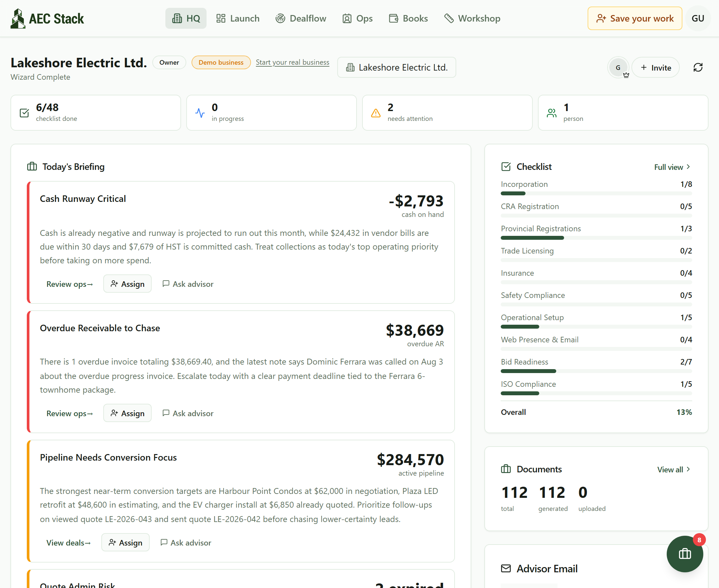Click the -$2,793 cash on hand value
This screenshot has height=588, width=719.
(416, 201)
